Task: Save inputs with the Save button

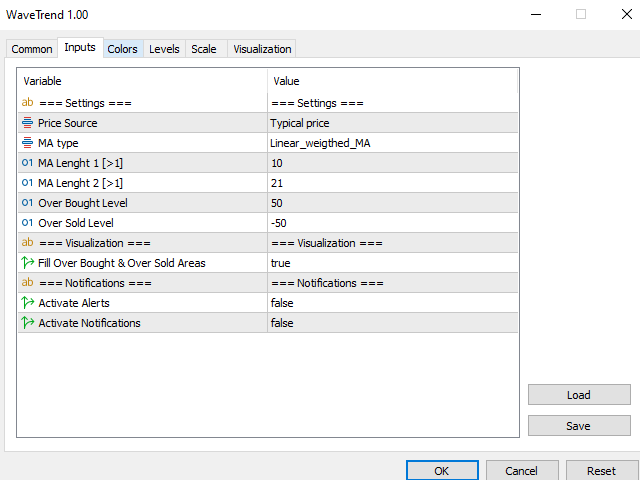Action: coord(579,426)
